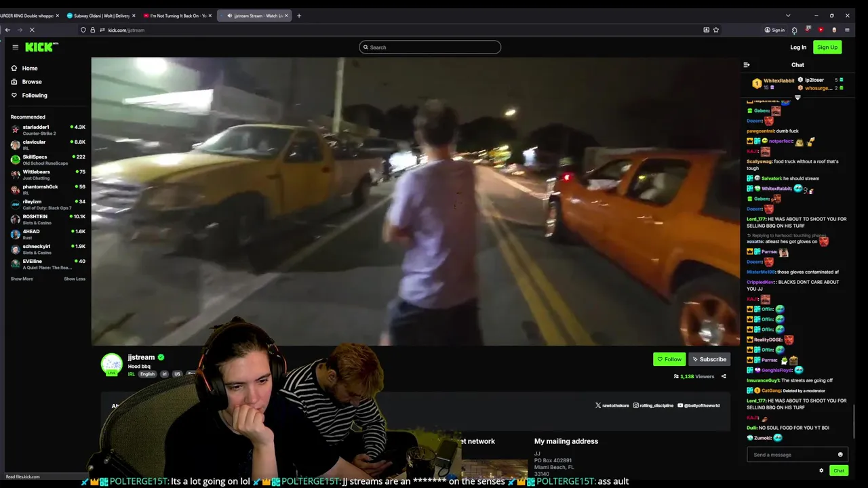
Task: Open ROSHTEIN recommended channel
Action: tap(47, 219)
